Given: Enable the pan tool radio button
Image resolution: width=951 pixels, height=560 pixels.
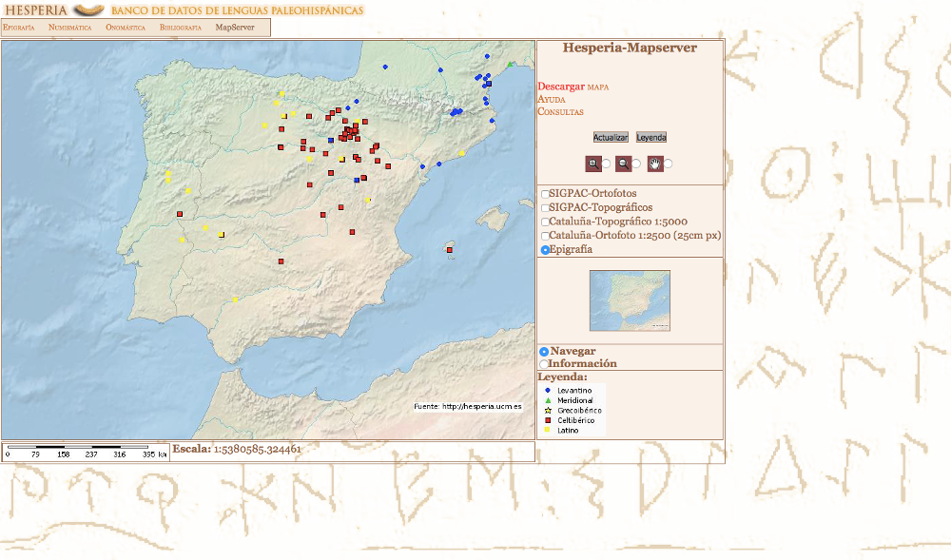Looking at the screenshot, I should (x=668, y=164).
